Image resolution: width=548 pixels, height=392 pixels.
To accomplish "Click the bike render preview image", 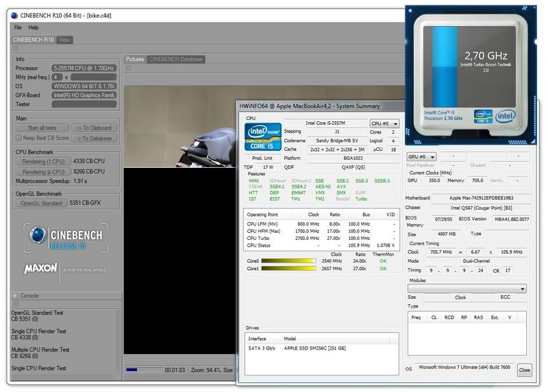I will (180, 127).
